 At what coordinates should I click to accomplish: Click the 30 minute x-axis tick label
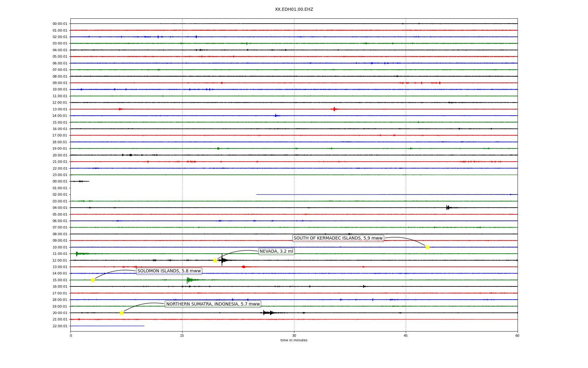[294, 335]
